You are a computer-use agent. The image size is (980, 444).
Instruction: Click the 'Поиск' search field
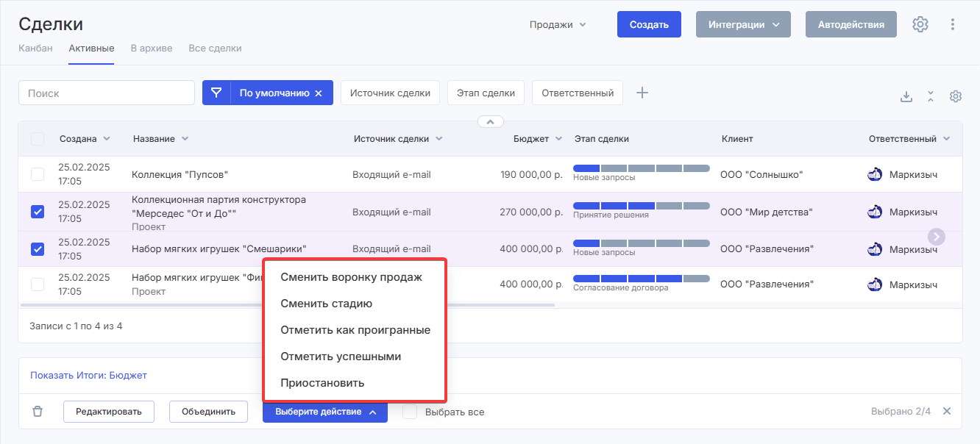coord(106,93)
